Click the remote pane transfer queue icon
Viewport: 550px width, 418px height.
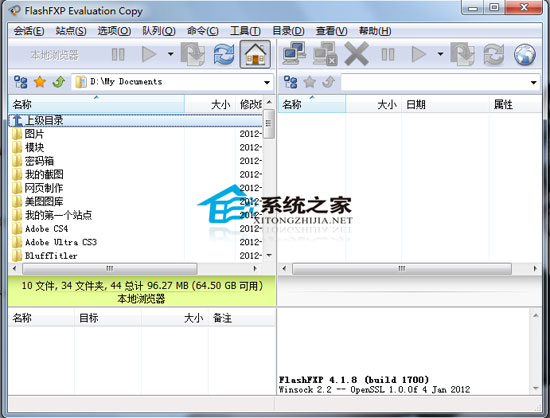point(463,54)
